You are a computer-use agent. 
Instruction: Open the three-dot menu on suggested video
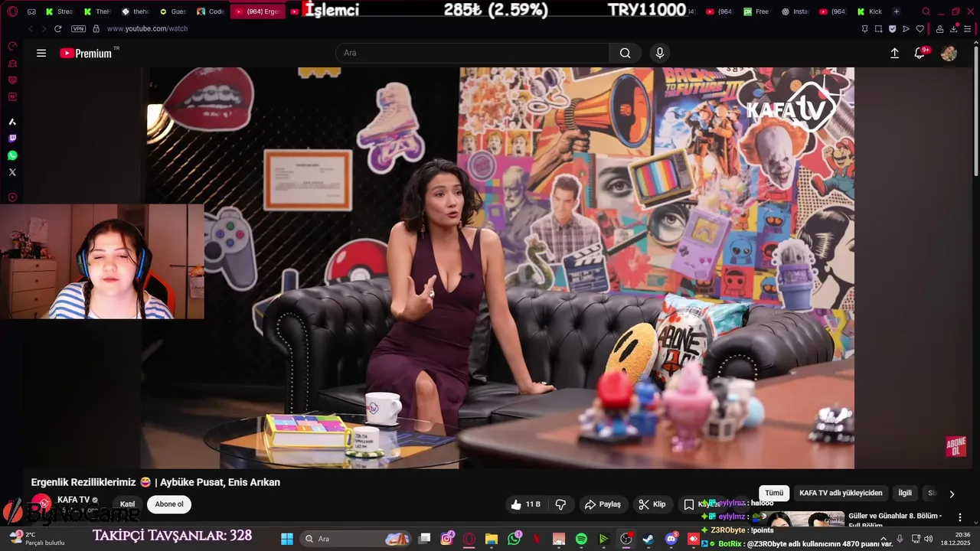pyautogui.click(x=959, y=518)
